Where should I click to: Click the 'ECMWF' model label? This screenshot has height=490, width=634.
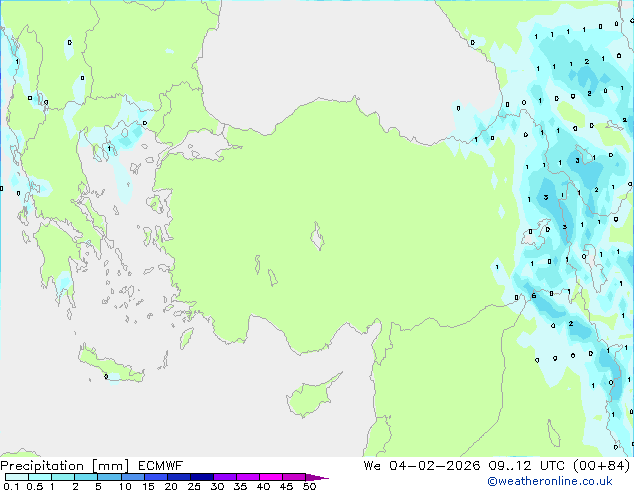(x=161, y=466)
